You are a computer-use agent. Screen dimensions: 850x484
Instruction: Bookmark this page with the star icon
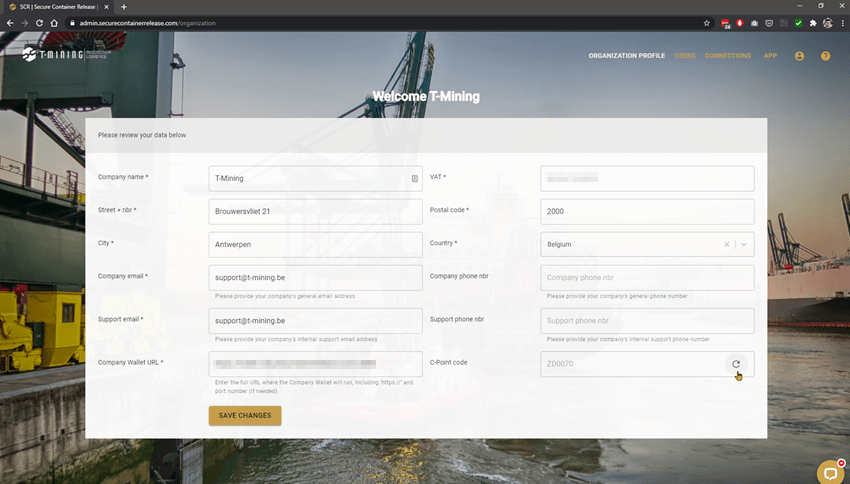pos(707,23)
